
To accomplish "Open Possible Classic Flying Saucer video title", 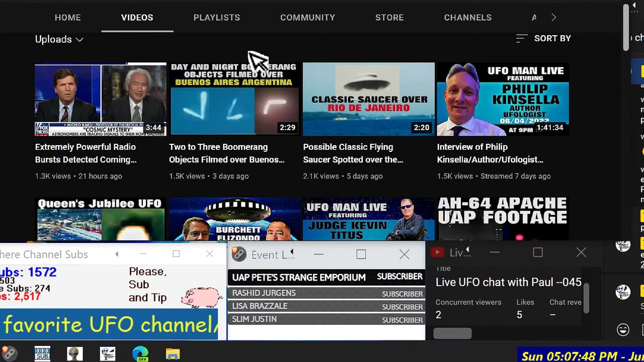I will click(x=353, y=153).
